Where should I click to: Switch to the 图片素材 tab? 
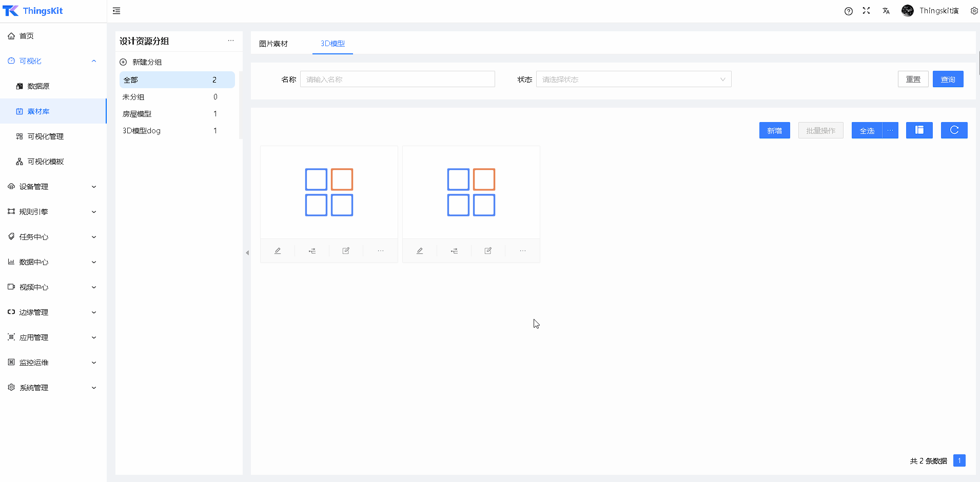(x=273, y=44)
